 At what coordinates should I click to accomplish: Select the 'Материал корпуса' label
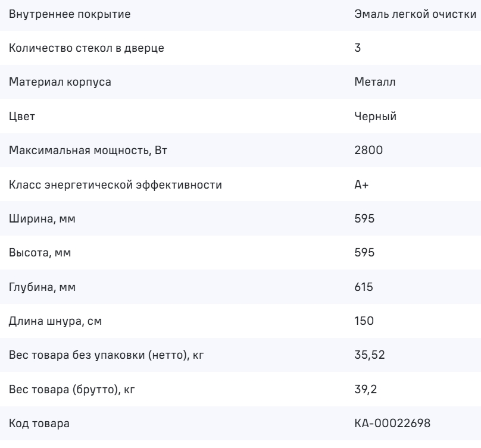coord(60,83)
